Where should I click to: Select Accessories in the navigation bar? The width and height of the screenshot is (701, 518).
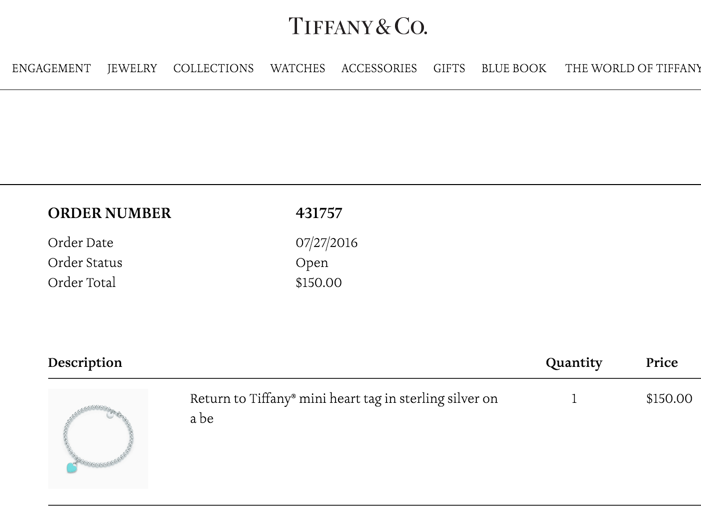pos(379,68)
